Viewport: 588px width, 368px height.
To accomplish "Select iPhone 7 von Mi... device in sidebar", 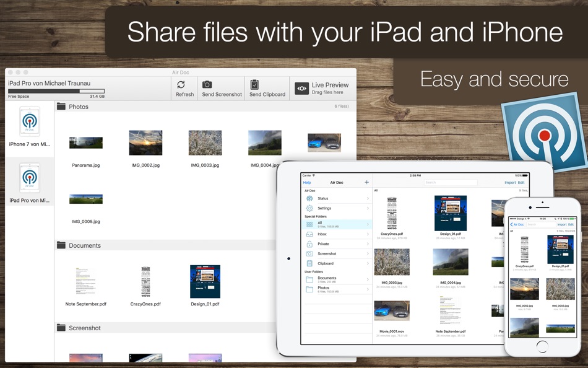I will [x=30, y=126].
